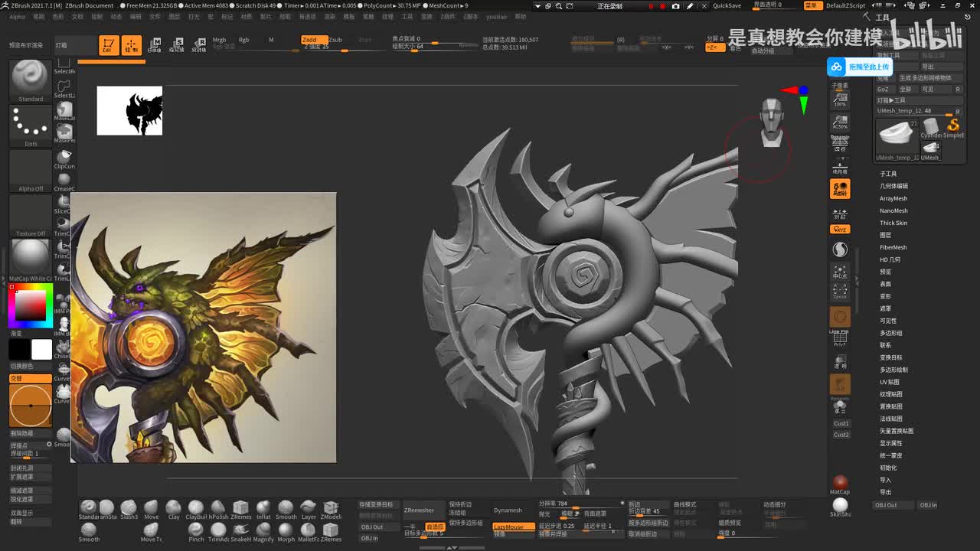Expand the UV 贴图 section
Screen dimensions: 980x551
point(890,382)
